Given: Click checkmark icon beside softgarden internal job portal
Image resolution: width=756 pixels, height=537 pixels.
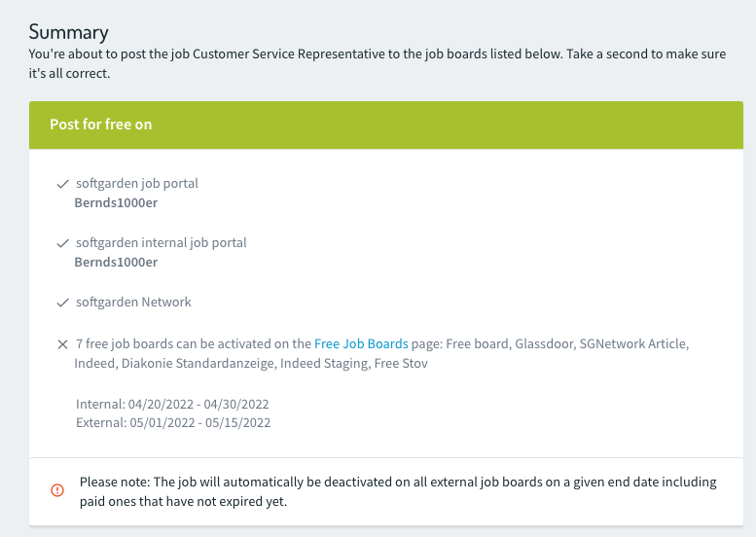Looking at the screenshot, I should (x=62, y=243).
